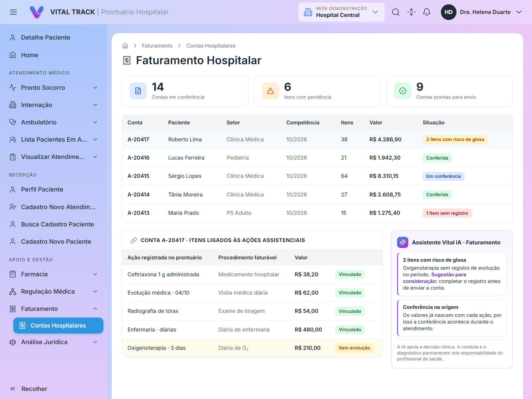This screenshot has width=532, height=399.
Task: Click the Regulação Médica network icon
Action: pos(13,292)
